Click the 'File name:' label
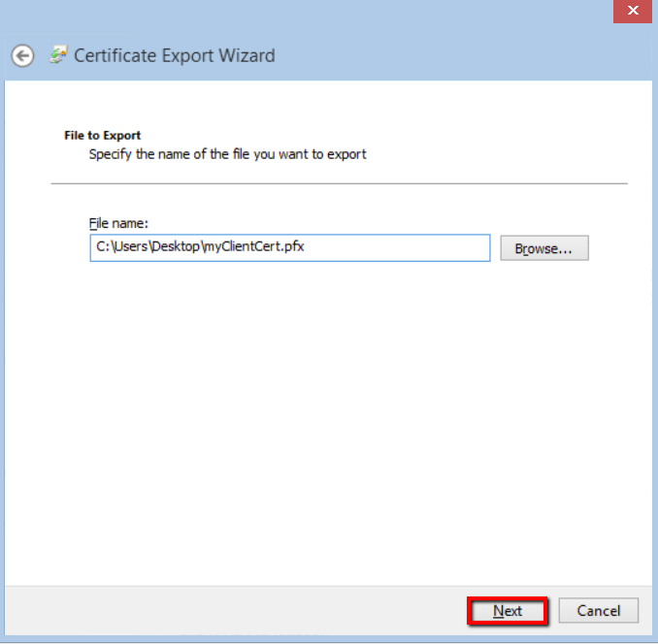Screen dimensions: 658x644 [x=117, y=223]
